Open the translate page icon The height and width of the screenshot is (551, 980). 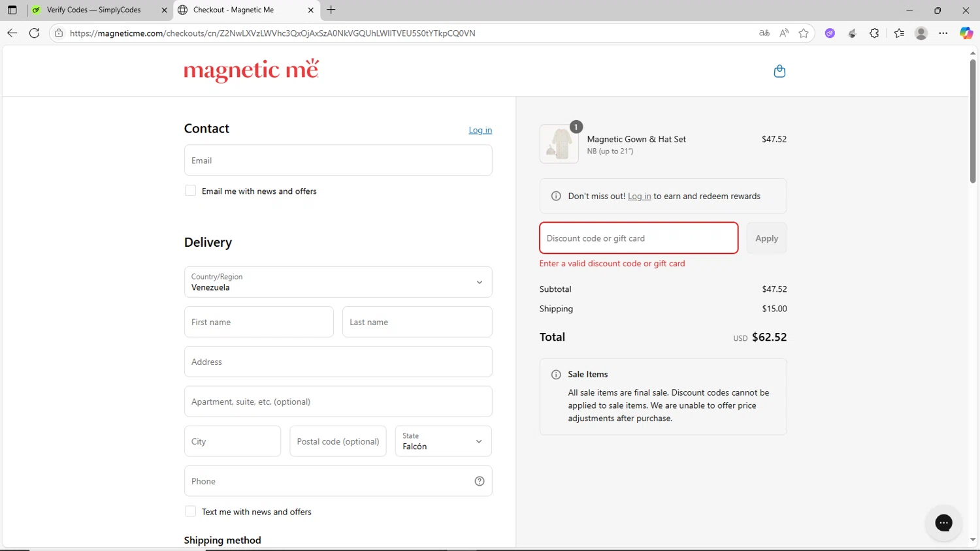point(764,33)
